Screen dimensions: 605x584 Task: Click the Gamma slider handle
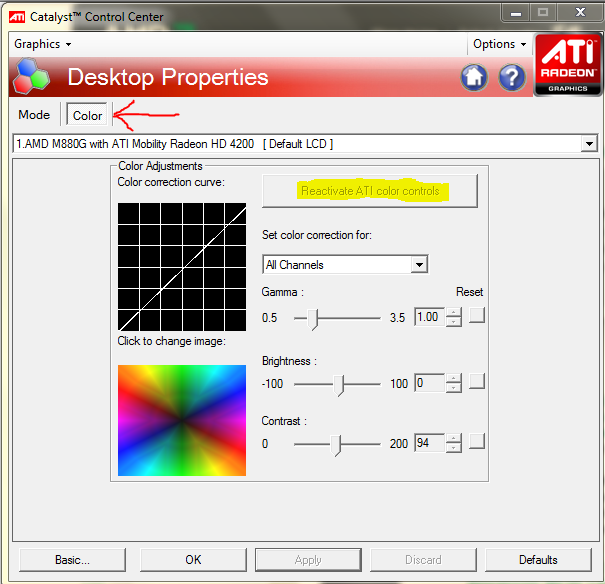(x=315, y=318)
